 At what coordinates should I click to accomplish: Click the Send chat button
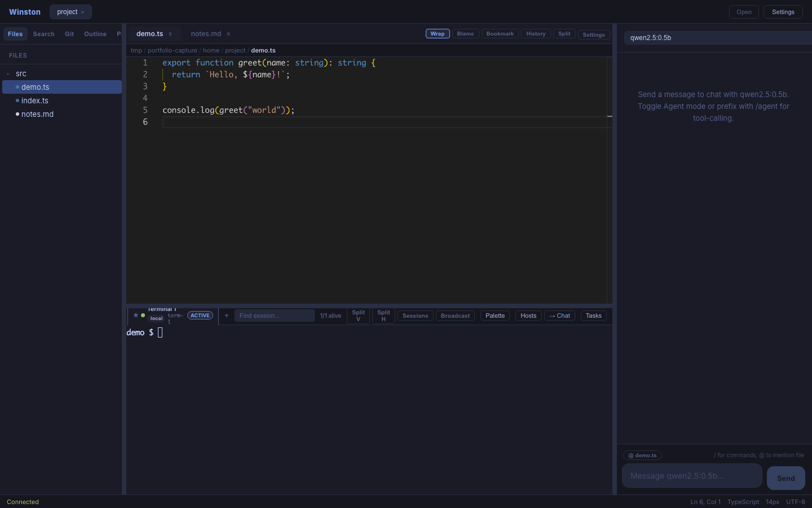tap(786, 478)
